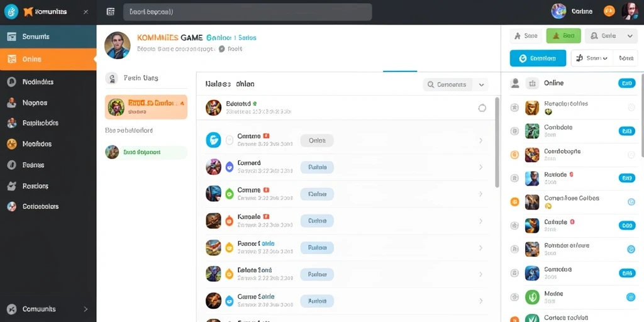Click the green leaf icon beside Medne
The width and height of the screenshot is (644, 322).
[x=532, y=297]
